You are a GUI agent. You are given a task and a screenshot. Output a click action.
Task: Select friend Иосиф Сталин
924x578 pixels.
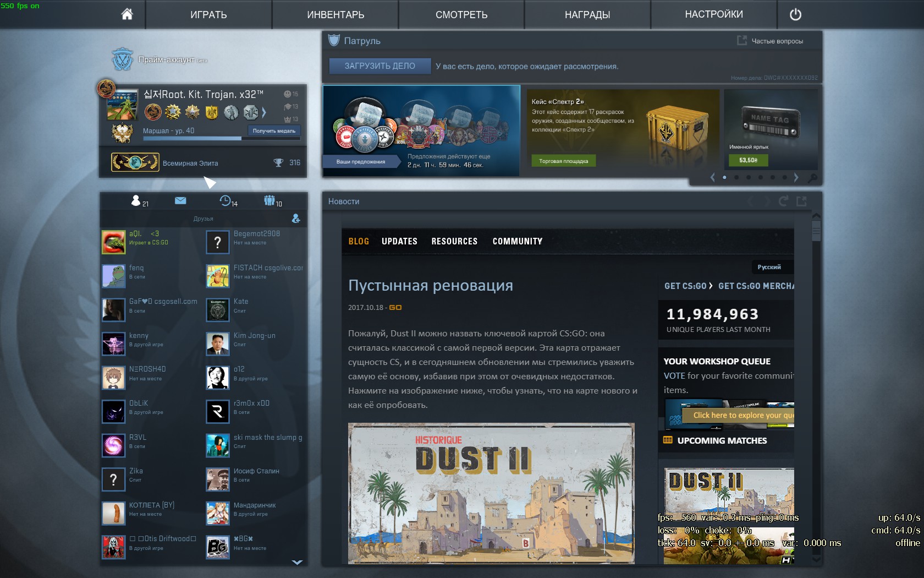pyautogui.click(x=256, y=479)
